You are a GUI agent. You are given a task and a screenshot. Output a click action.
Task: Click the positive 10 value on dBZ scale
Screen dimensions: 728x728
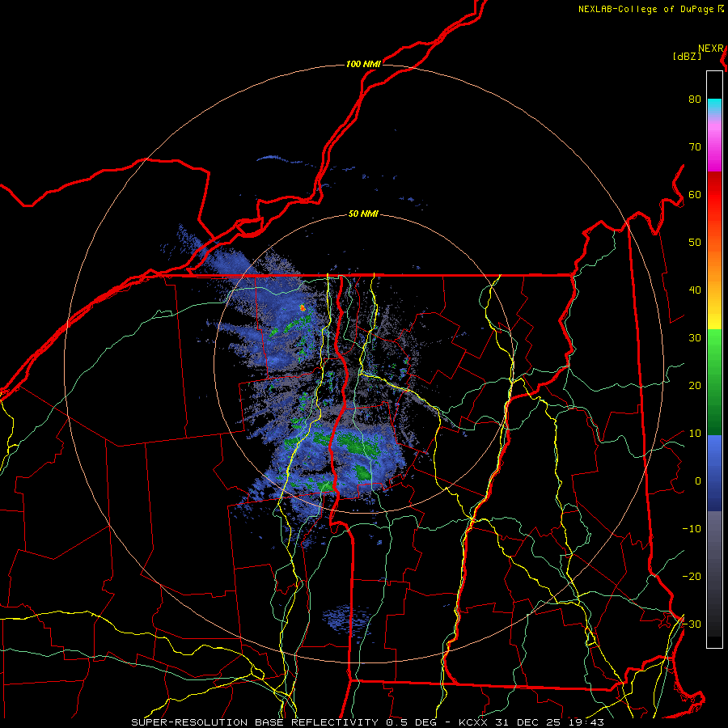[695, 434]
